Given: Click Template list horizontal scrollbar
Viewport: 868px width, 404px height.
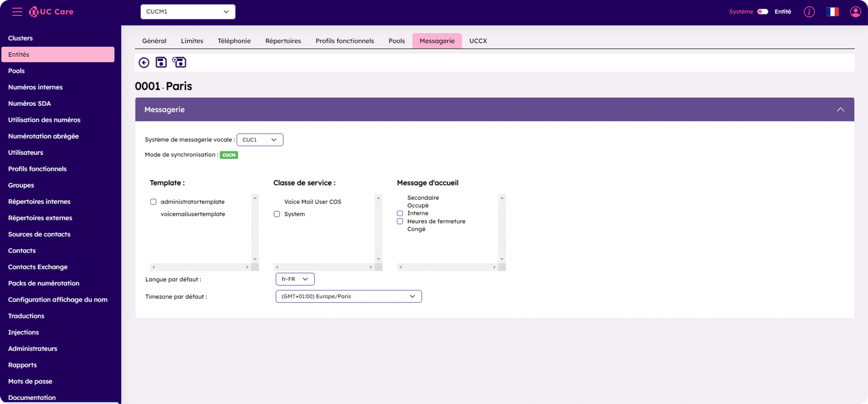Looking at the screenshot, I should pos(200,267).
